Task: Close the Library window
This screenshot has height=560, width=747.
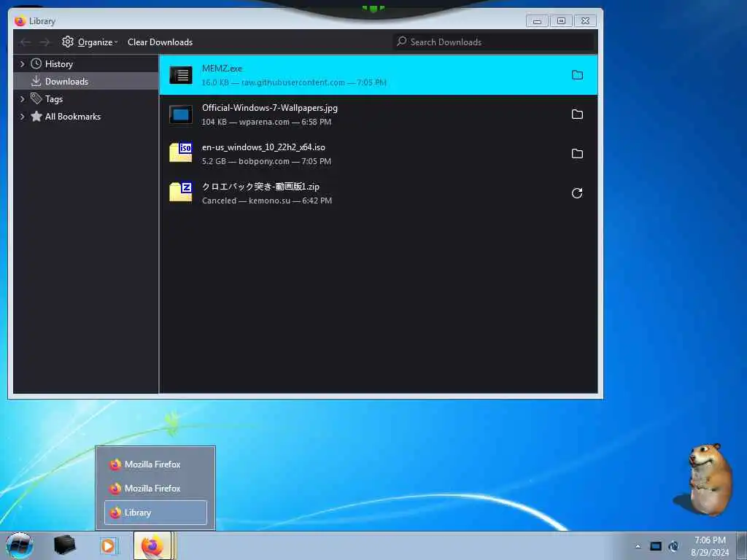Action: point(586,21)
